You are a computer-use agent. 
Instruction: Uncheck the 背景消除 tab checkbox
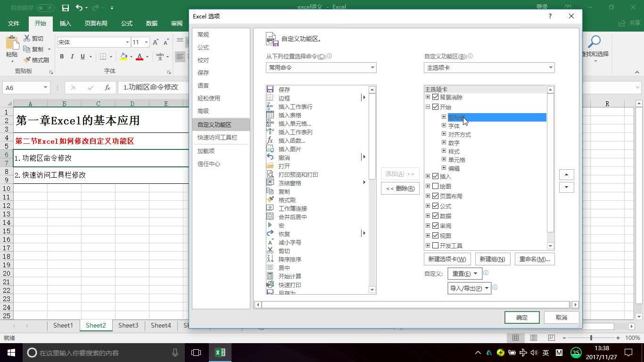tap(435, 97)
